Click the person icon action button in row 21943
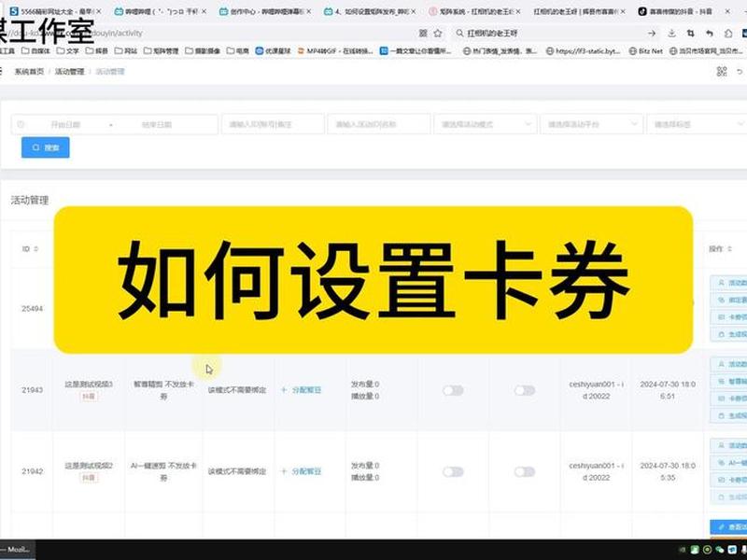Viewport: 747px width, 560px height. (x=721, y=364)
